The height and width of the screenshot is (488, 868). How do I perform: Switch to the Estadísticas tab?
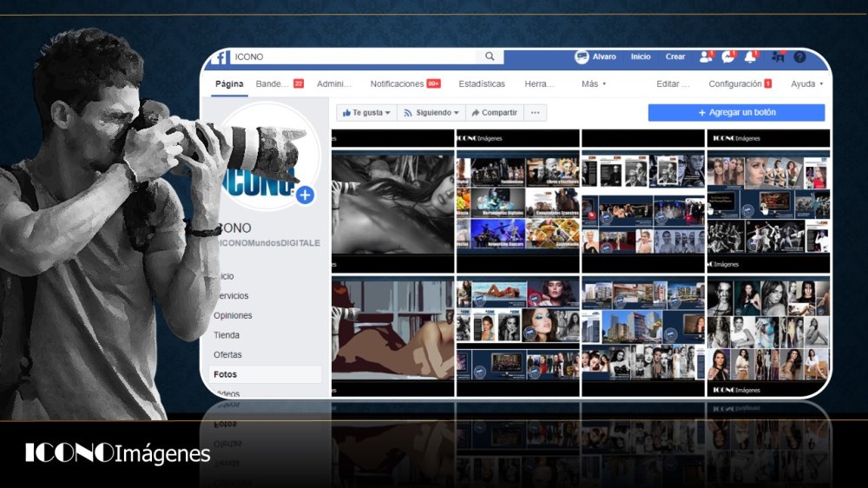coord(482,83)
